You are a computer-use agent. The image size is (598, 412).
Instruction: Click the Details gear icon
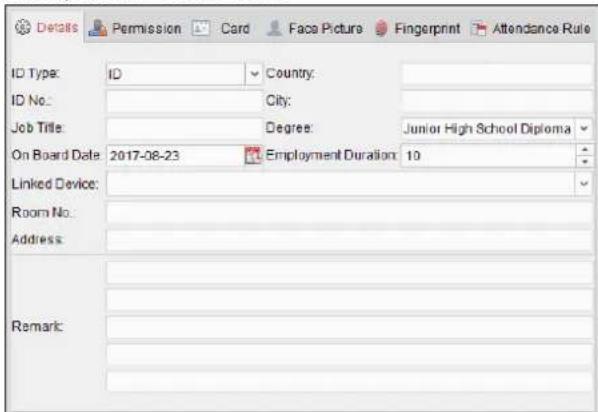tap(23, 27)
